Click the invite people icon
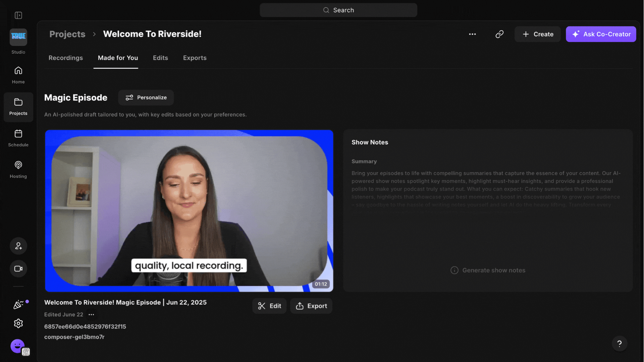Viewport: 644px width, 362px height. tap(18, 246)
